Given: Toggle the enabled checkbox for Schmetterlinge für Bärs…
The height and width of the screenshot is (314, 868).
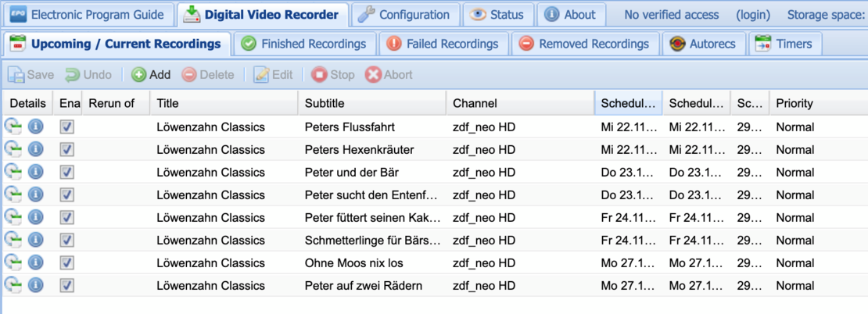Looking at the screenshot, I should (67, 240).
